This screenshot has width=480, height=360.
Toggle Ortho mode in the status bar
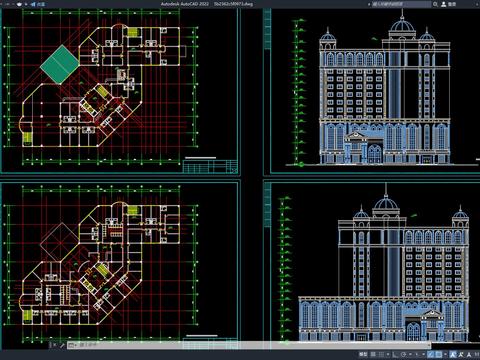395,354
